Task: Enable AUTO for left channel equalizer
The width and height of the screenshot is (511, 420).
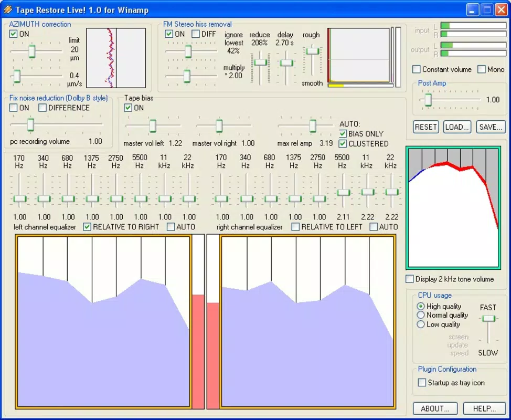Action: tap(171, 227)
